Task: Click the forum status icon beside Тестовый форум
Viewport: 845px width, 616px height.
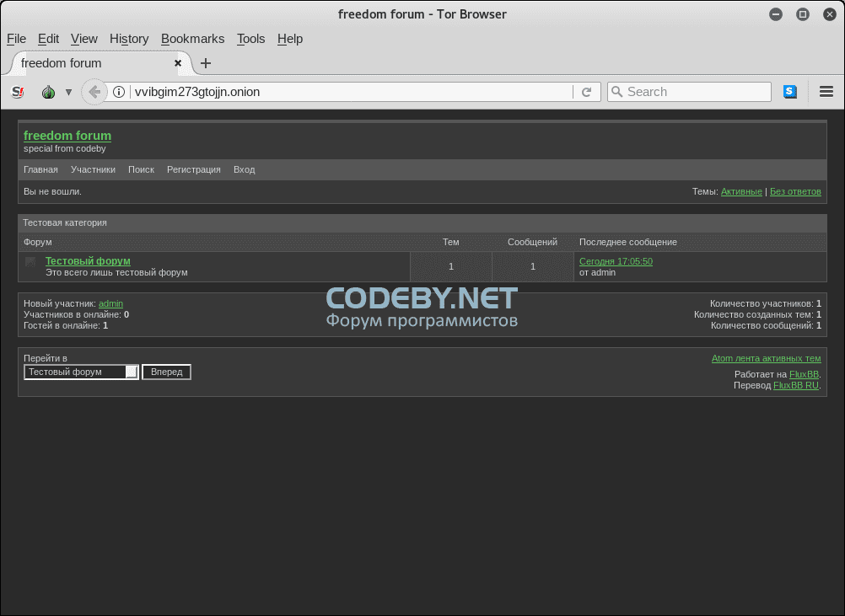Action: 30,262
